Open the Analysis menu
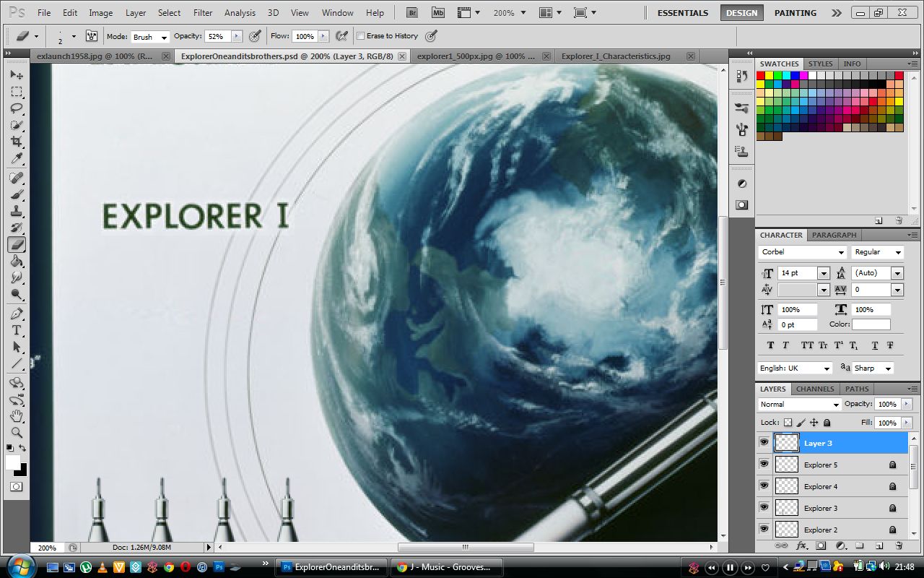 (x=240, y=12)
